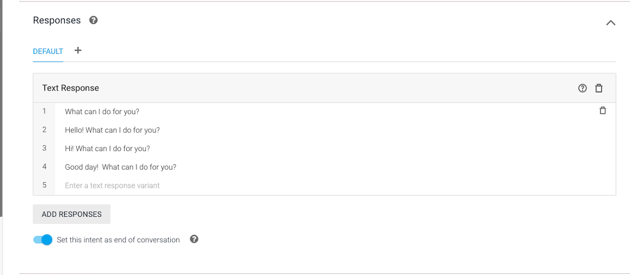Click the vertical scrollbar at left edge

tap(1, 108)
